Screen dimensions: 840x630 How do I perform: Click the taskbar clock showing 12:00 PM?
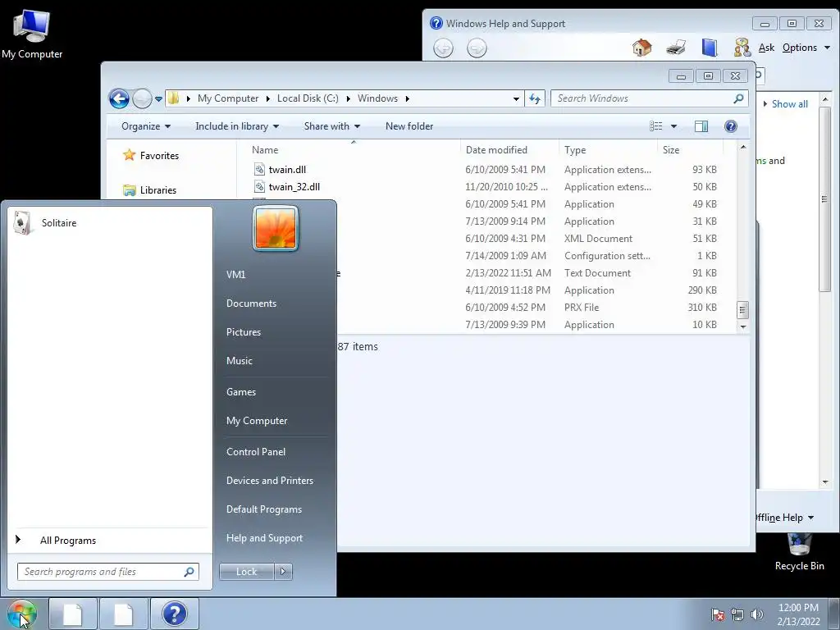(x=798, y=614)
